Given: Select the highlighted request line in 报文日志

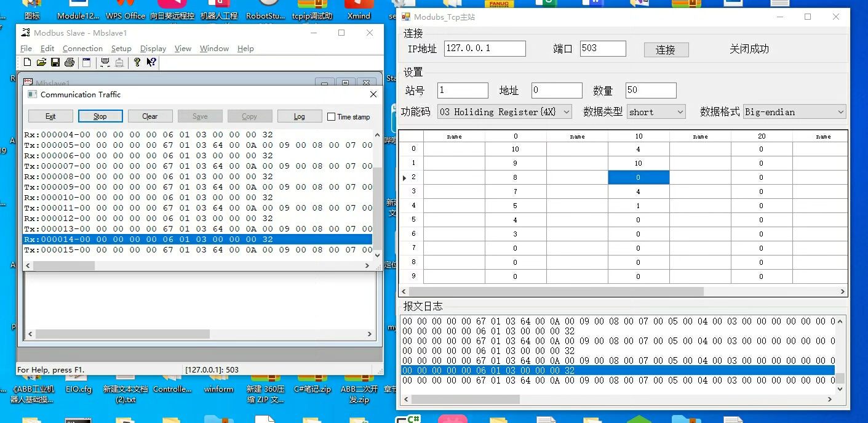Looking at the screenshot, I should coord(618,370).
